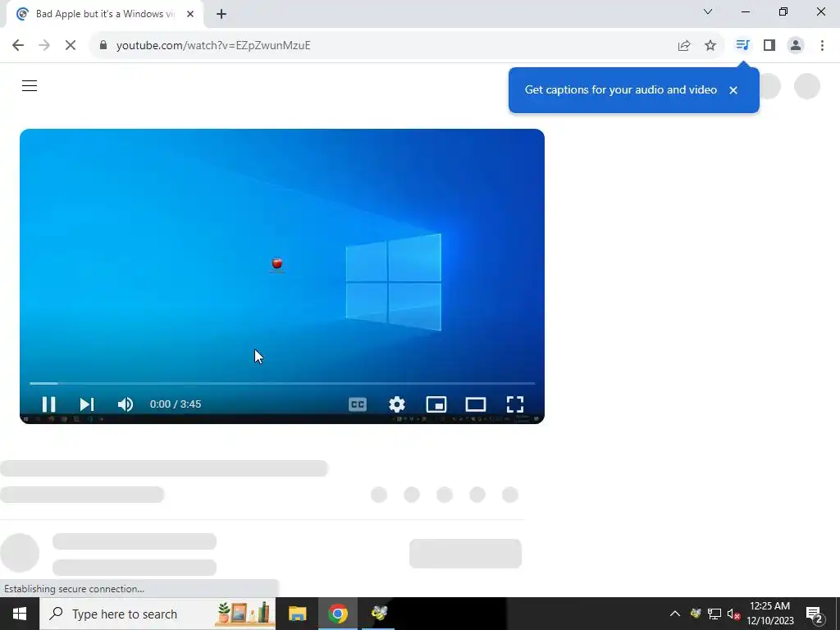Click the Type here to search box

point(157,614)
